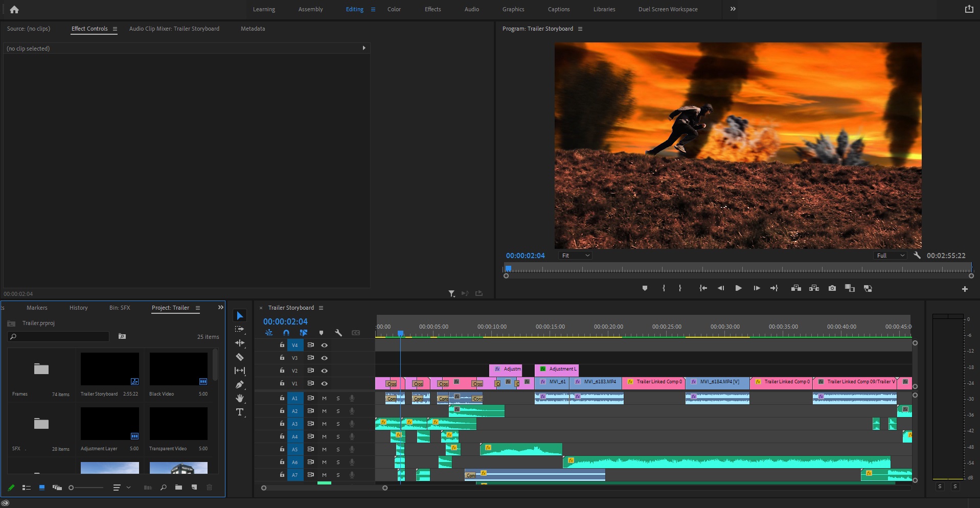The height and width of the screenshot is (508, 980).
Task: Adjust the Project panel thumbnail zoom slider
Action: [72, 488]
